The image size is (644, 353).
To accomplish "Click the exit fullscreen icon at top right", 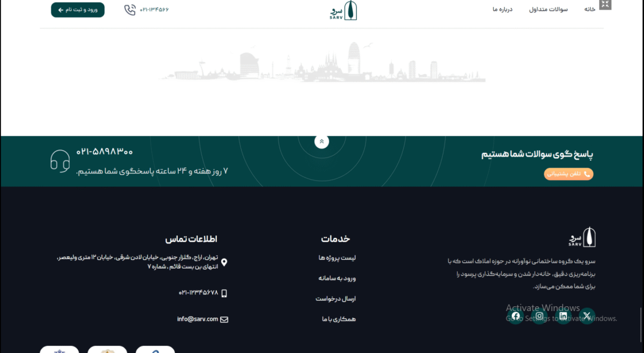I will [605, 4].
